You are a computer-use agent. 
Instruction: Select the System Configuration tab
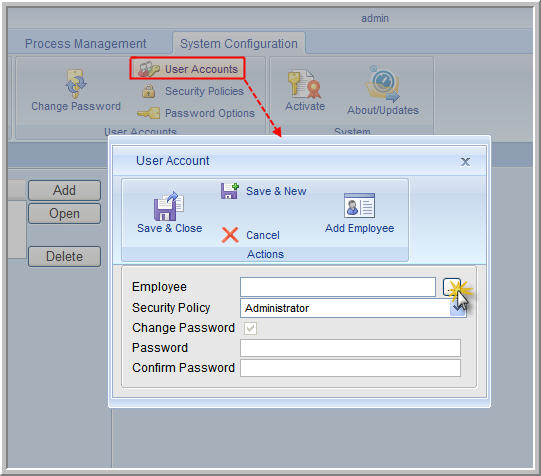point(239,44)
